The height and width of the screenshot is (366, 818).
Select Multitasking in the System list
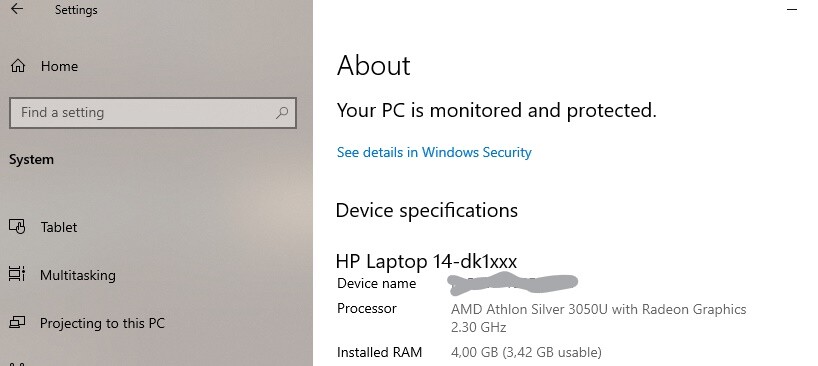coord(78,275)
